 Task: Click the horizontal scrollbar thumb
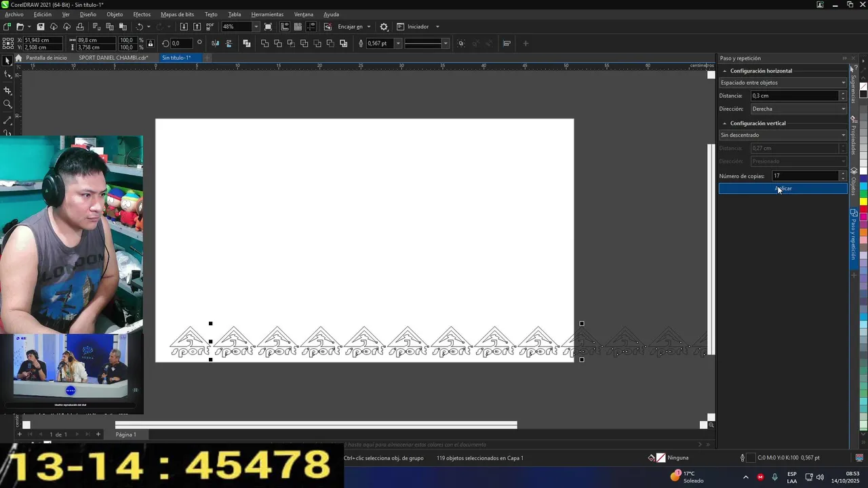coord(316,425)
